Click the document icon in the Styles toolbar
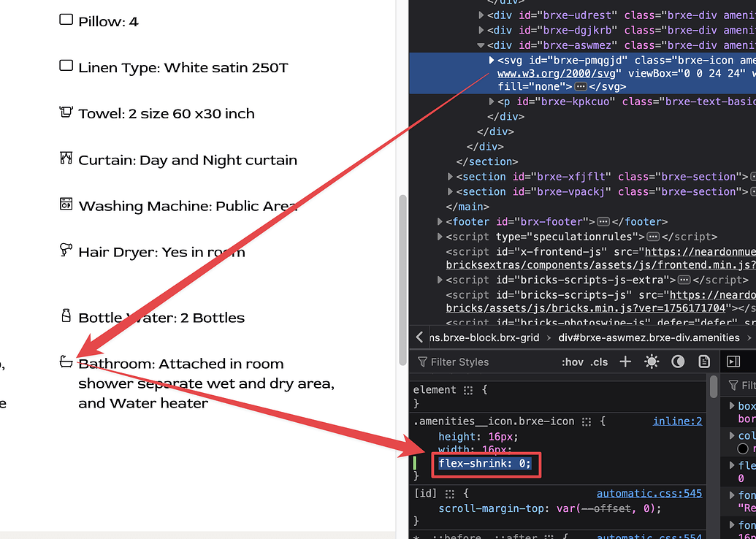This screenshot has width=756, height=539. (x=703, y=361)
